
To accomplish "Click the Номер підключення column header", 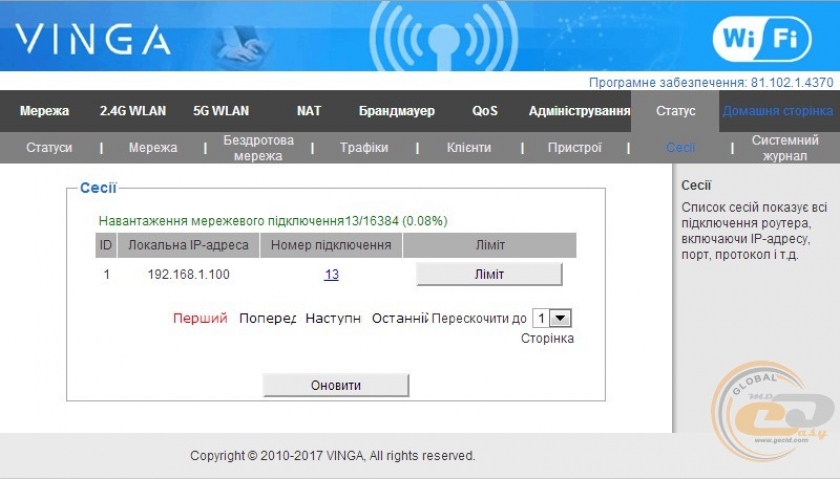I will (x=331, y=245).
